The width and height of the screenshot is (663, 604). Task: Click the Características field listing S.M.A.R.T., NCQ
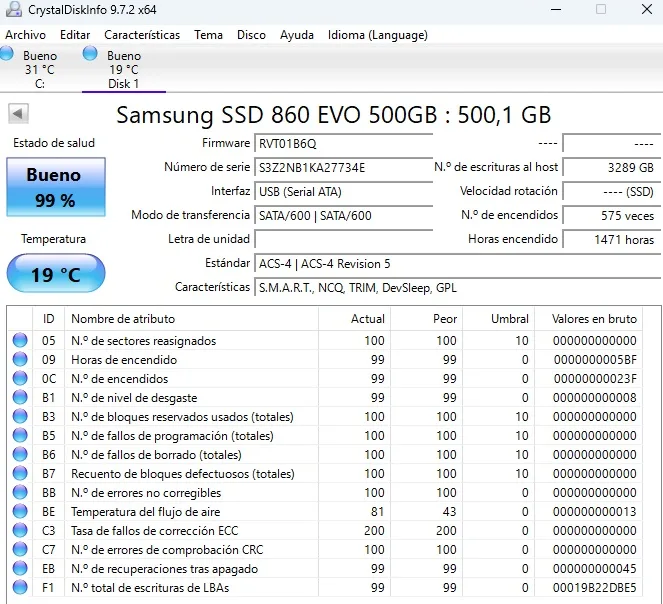click(458, 288)
